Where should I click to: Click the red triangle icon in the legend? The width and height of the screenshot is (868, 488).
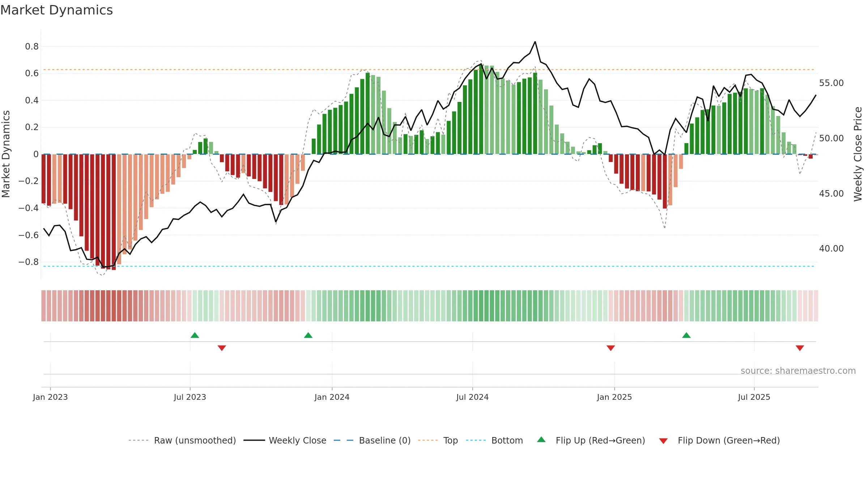(663, 441)
